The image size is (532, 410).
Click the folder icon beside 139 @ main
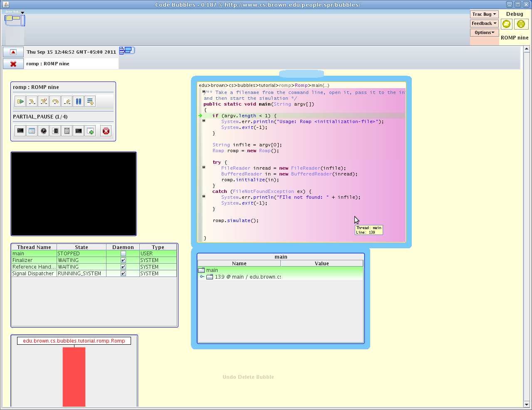tap(210, 277)
